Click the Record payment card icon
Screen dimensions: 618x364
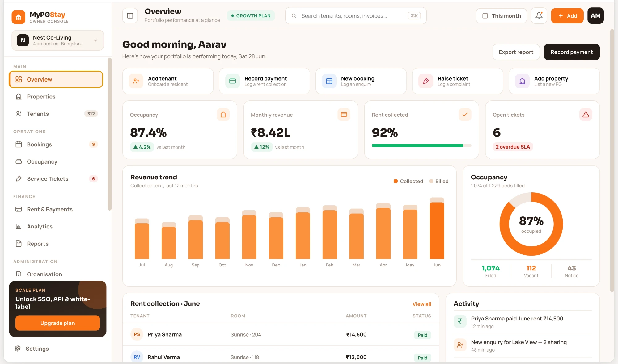point(232,81)
